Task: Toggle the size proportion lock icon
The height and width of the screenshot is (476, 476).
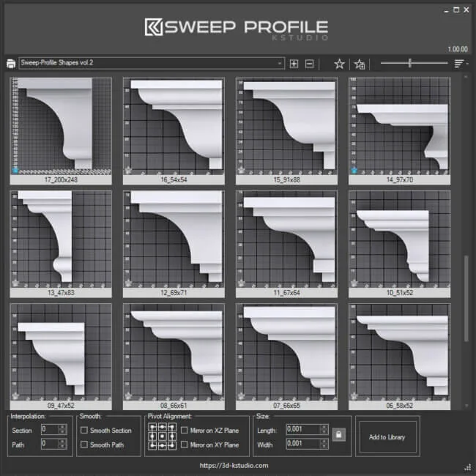Action: pos(338,435)
